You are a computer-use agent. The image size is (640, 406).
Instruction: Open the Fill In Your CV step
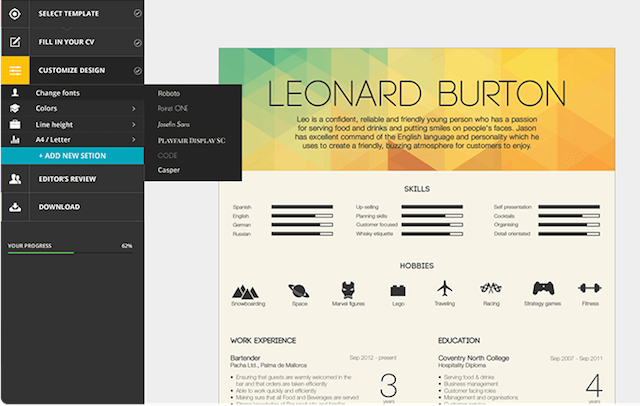coord(67,42)
